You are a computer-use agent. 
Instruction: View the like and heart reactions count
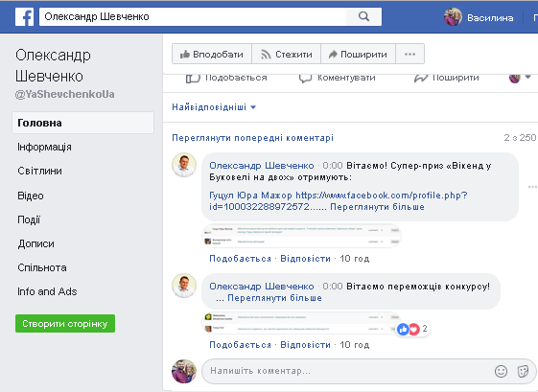[412, 330]
